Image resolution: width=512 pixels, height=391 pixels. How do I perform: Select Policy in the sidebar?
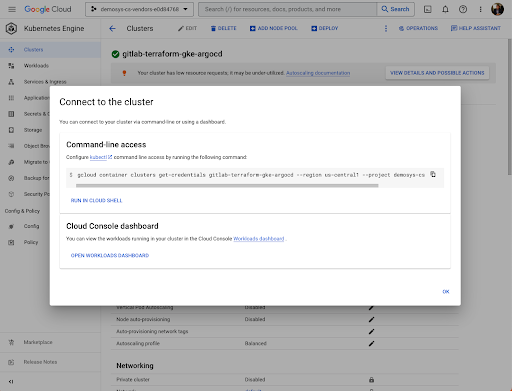(x=25, y=242)
